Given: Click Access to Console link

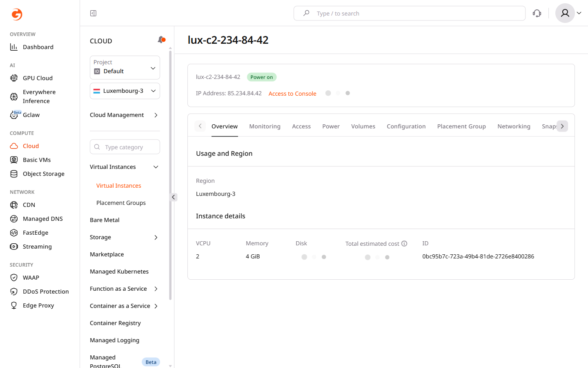Looking at the screenshot, I should tap(292, 94).
